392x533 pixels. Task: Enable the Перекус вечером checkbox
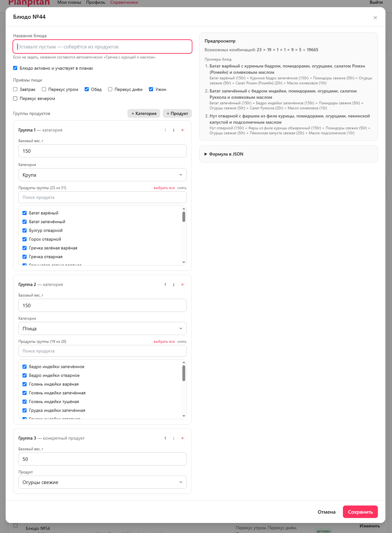coord(15,98)
